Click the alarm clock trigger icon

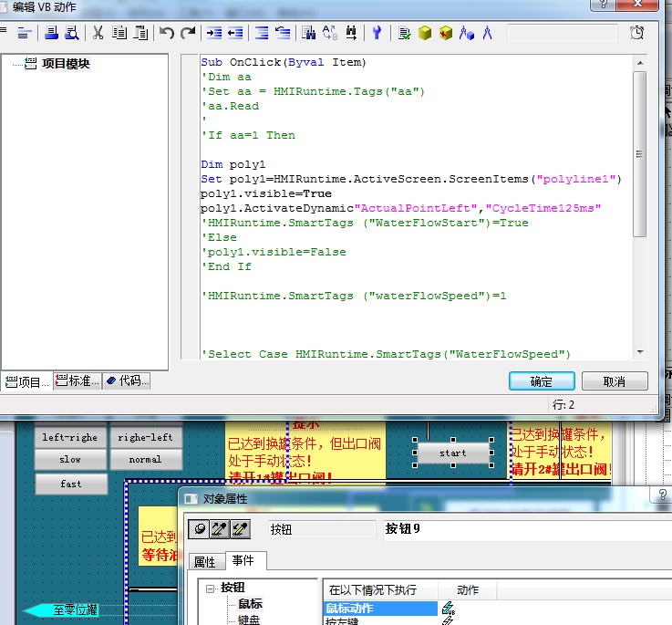(x=636, y=33)
